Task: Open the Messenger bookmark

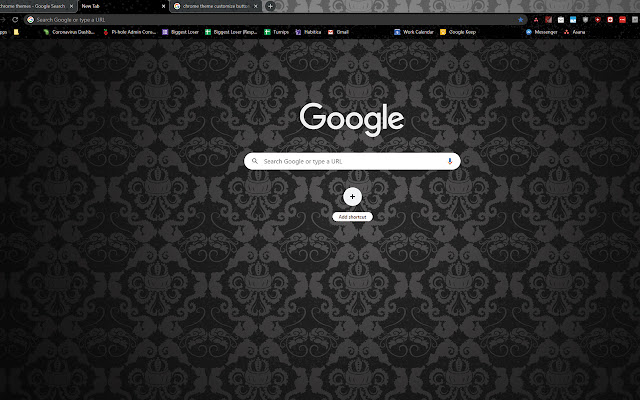Action: [x=542, y=32]
